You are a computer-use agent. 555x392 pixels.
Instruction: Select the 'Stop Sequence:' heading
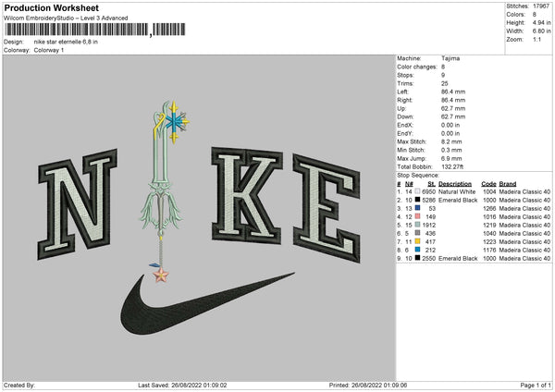click(418, 175)
